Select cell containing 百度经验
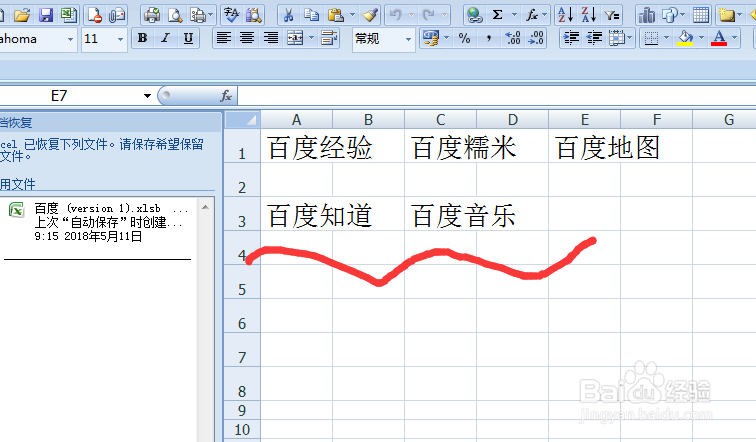The image size is (756, 442). pos(297,146)
